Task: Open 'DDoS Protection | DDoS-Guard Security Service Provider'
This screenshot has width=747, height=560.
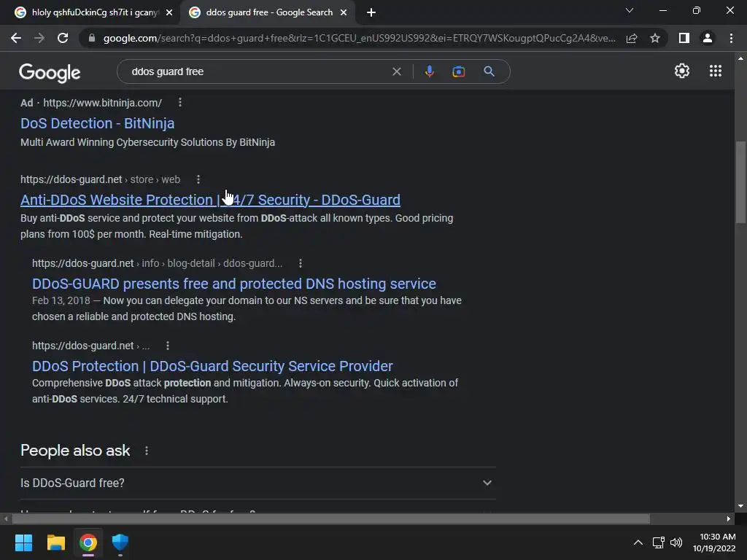Action: (x=212, y=366)
